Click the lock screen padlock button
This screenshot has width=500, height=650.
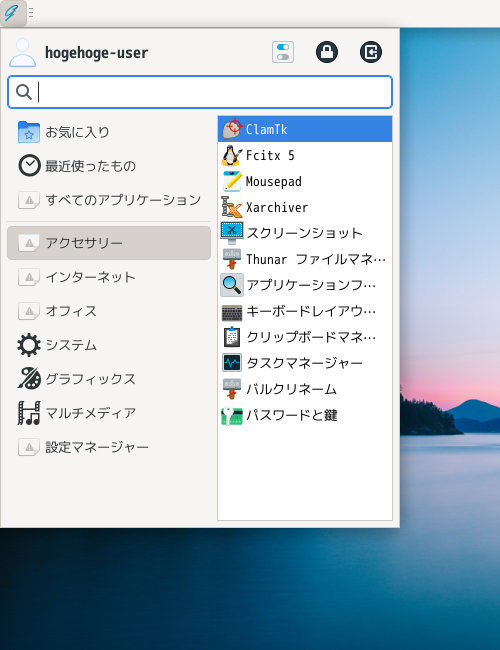tap(327, 52)
